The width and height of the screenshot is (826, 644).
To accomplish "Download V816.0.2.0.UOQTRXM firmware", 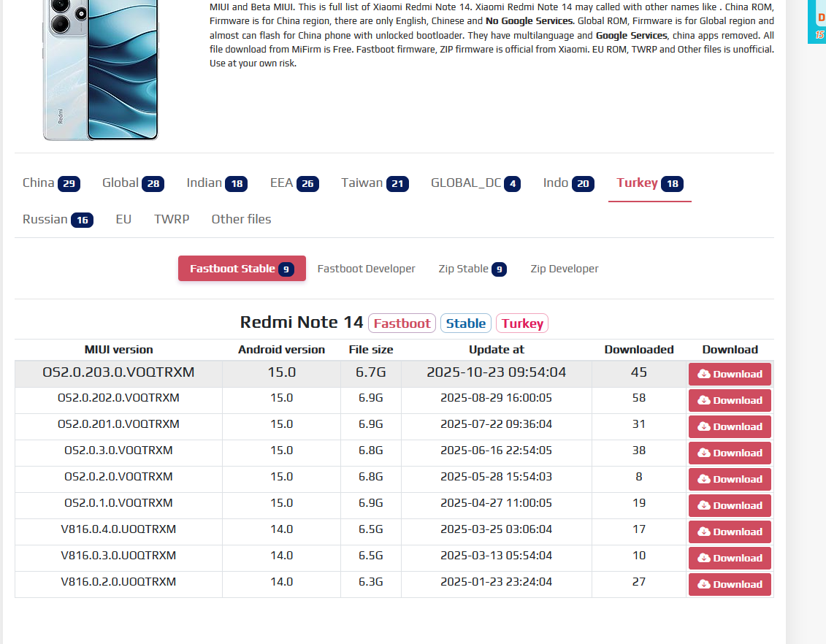I will point(730,585).
